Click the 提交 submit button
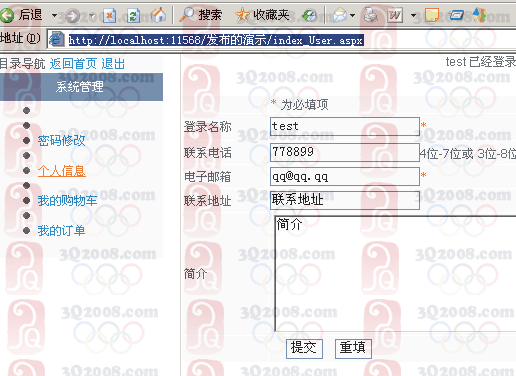 click(304, 348)
